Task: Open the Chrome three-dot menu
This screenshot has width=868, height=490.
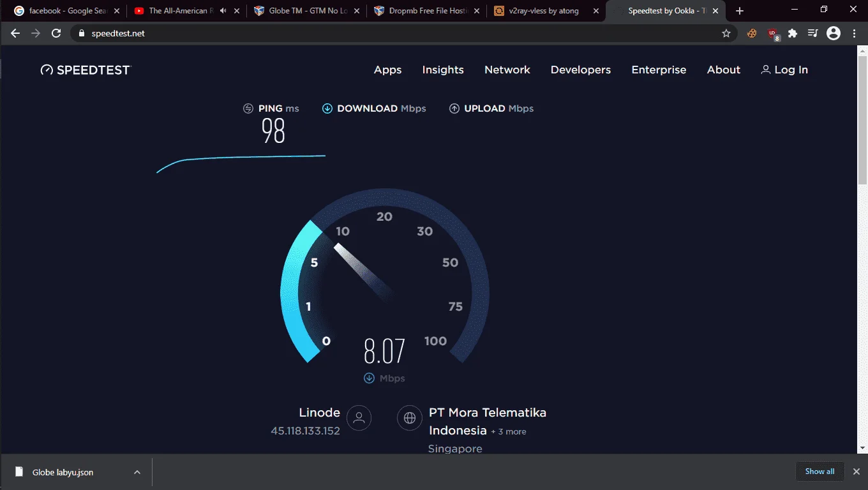Action: (855, 33)
